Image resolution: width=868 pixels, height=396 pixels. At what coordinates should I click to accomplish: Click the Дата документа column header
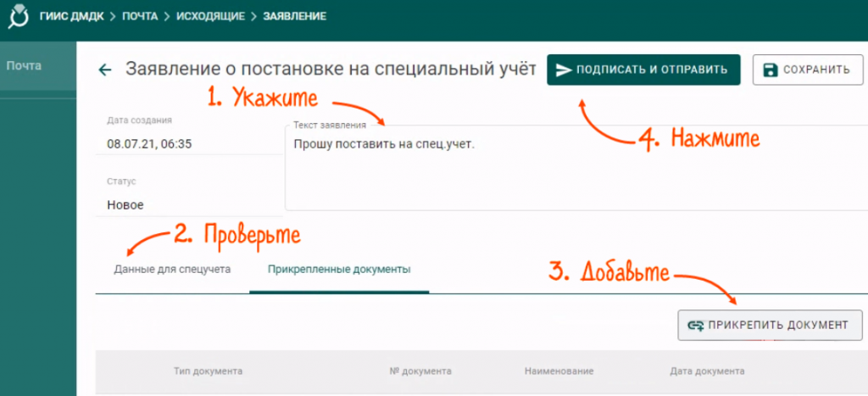coord(706,371)
